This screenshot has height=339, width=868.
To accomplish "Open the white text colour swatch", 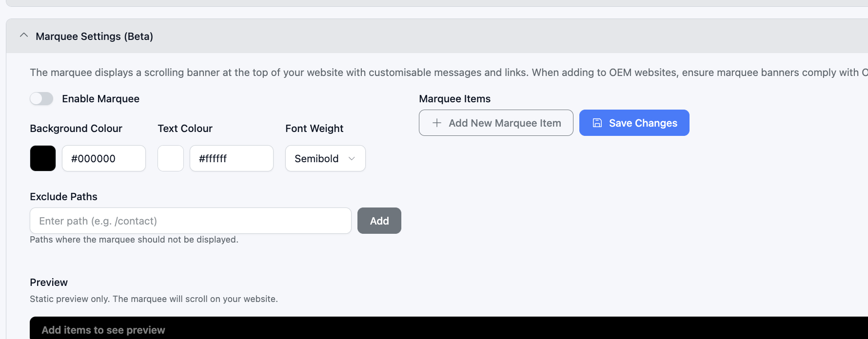I will 171,158.
